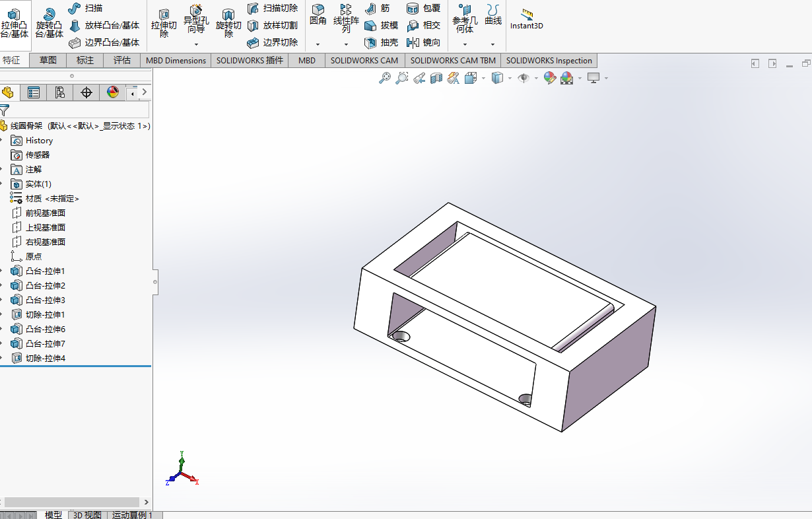Click the Apply Scene icon

point(566,78)
